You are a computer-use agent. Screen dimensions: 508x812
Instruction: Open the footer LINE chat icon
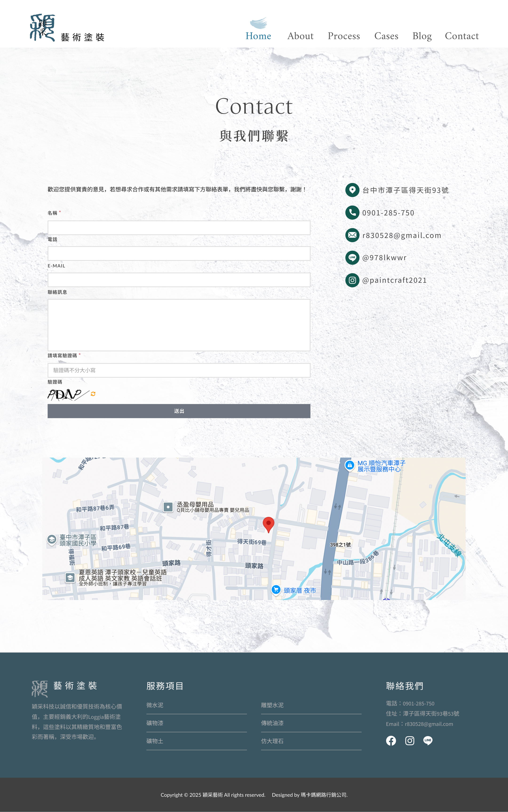point(428,741)
